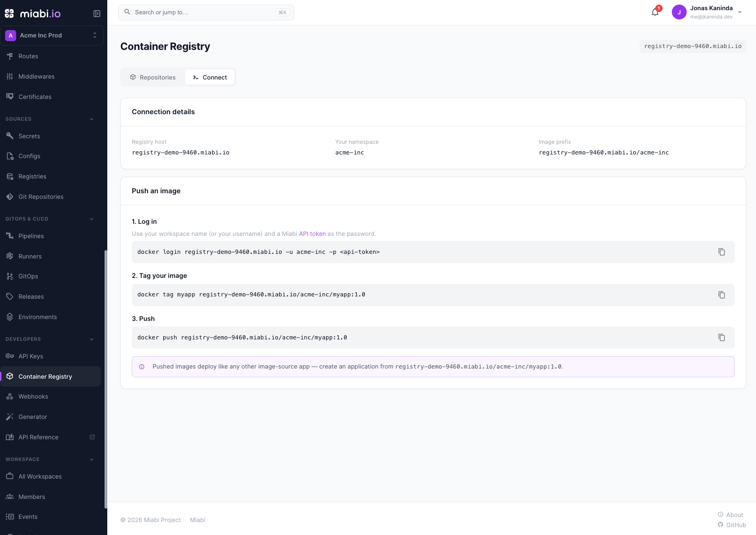
Task: Click the Miabi footer link
Action: (197, 520)
